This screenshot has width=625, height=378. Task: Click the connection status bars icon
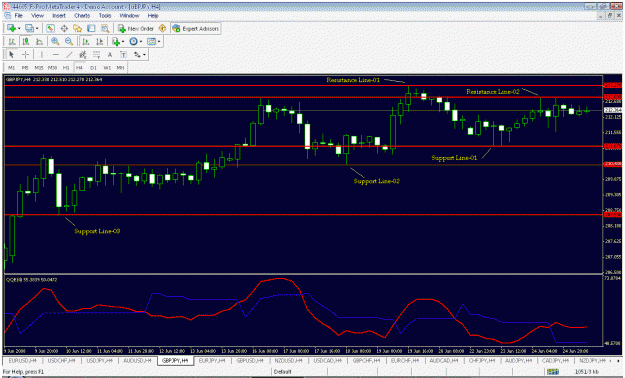[x=552, y=372]
